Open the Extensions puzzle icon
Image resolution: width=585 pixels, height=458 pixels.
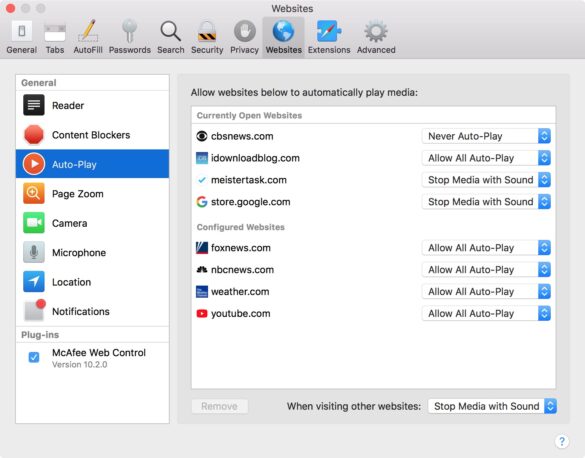329,31
